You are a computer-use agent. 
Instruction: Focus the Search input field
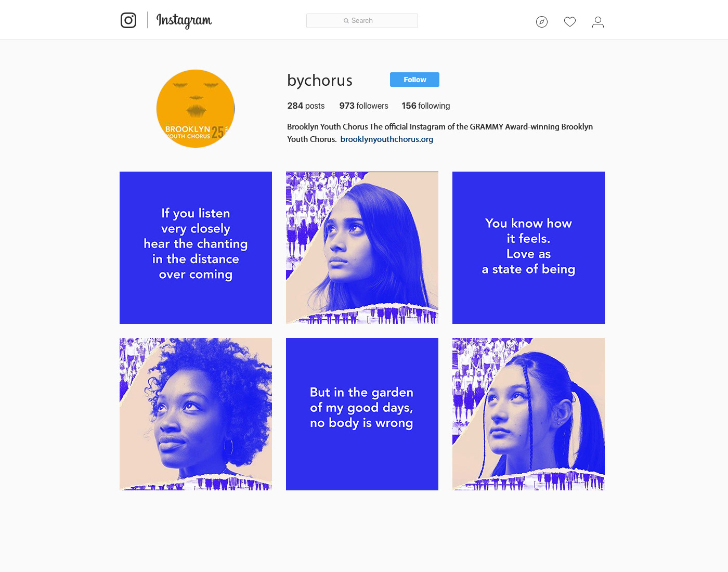(362, 21)
